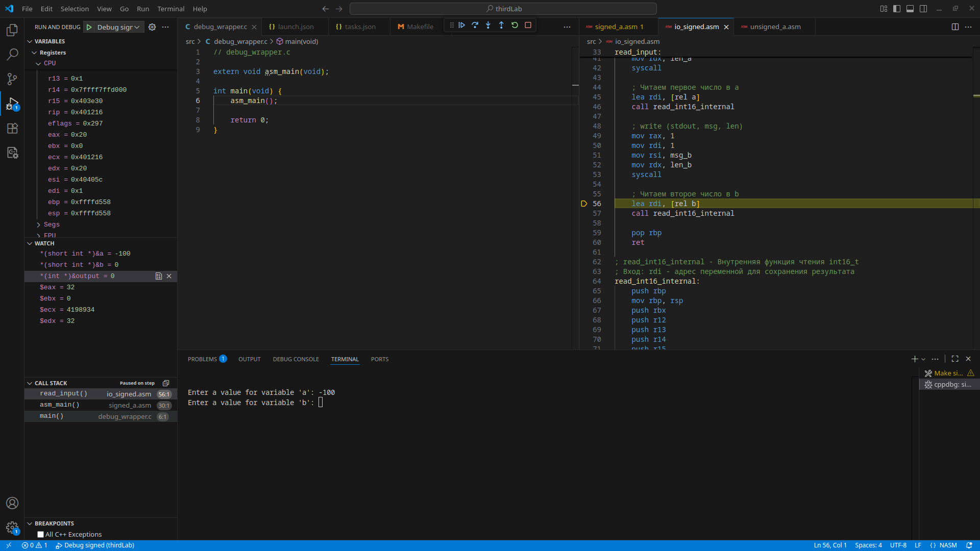Expand the Segs registers group
980x551 pixels.
pos(38,224)
